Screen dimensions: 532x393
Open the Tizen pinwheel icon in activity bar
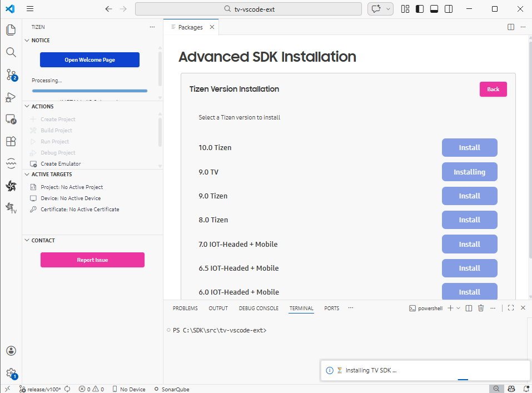pos(11,186)
